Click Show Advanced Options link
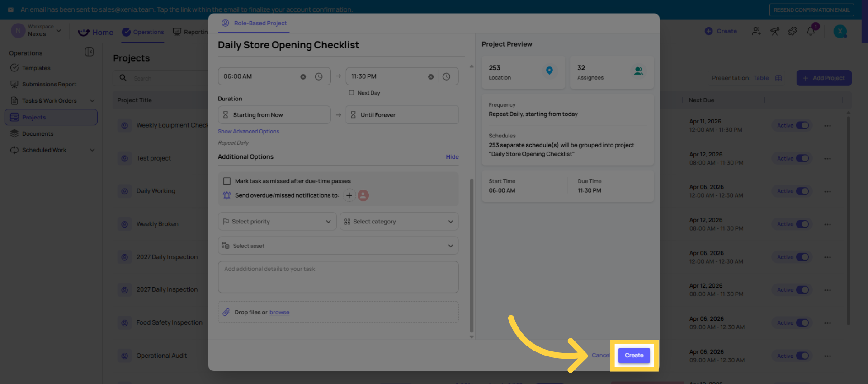This screenshot has height=384, width=868. (x=248, y=132)
